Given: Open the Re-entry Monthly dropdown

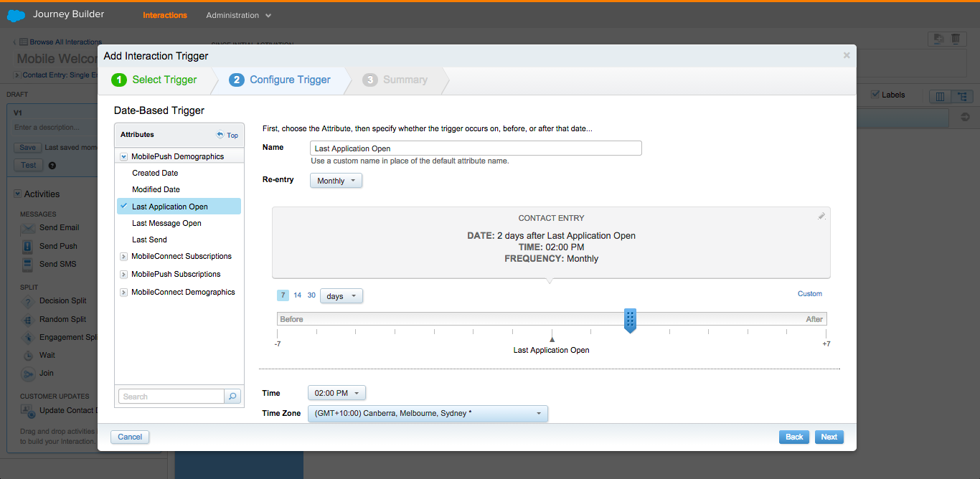Looking at the screenshot, I should [336, 181].
